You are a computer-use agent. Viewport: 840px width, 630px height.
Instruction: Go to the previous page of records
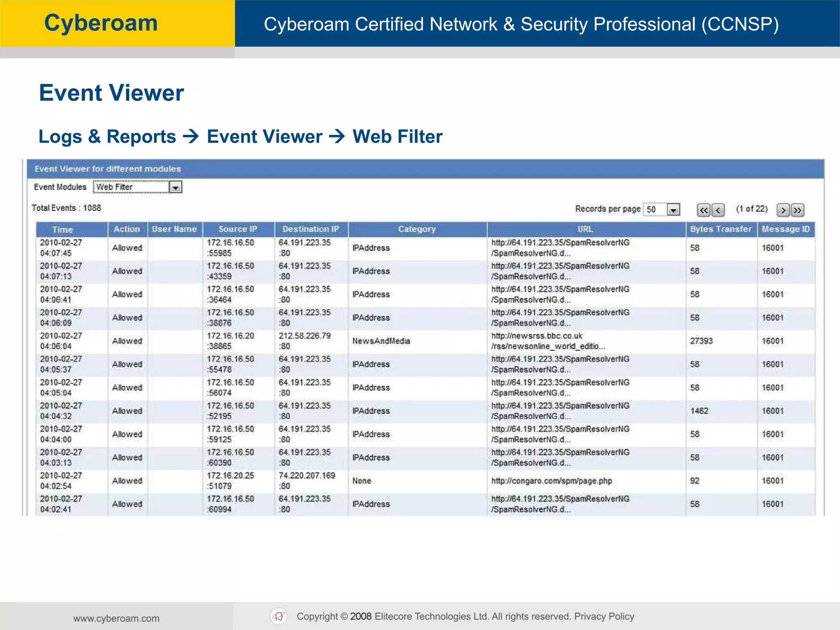(718, 210)
